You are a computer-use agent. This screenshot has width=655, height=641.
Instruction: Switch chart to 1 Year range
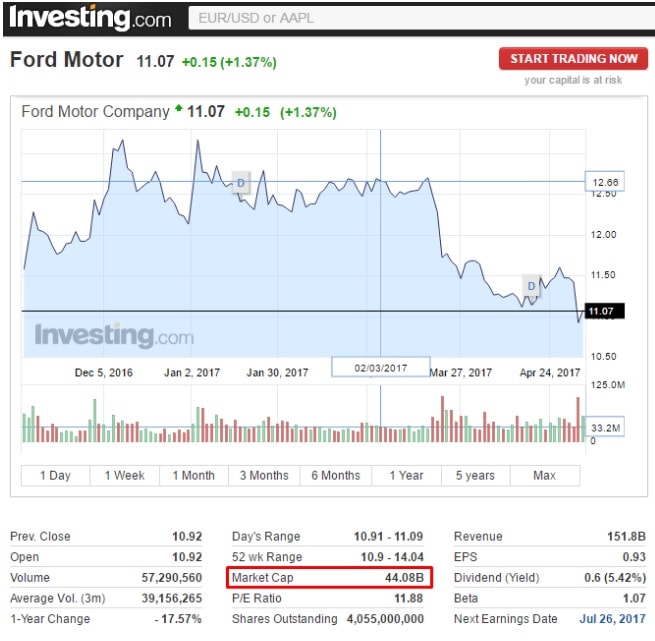click(x=405, y=475)
